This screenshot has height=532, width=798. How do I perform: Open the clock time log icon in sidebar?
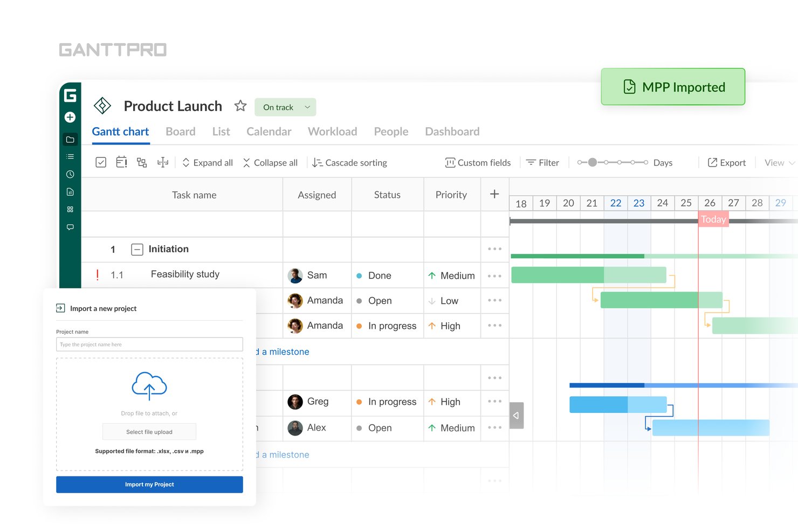point(70,174)
